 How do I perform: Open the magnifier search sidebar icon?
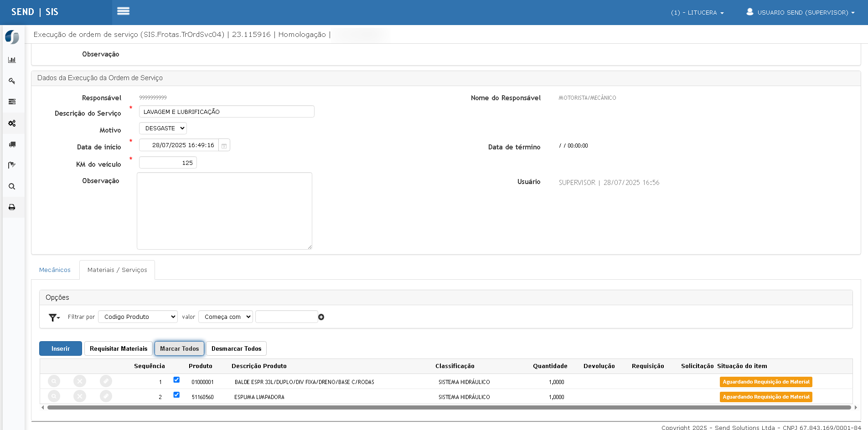(x=12, y=186)
